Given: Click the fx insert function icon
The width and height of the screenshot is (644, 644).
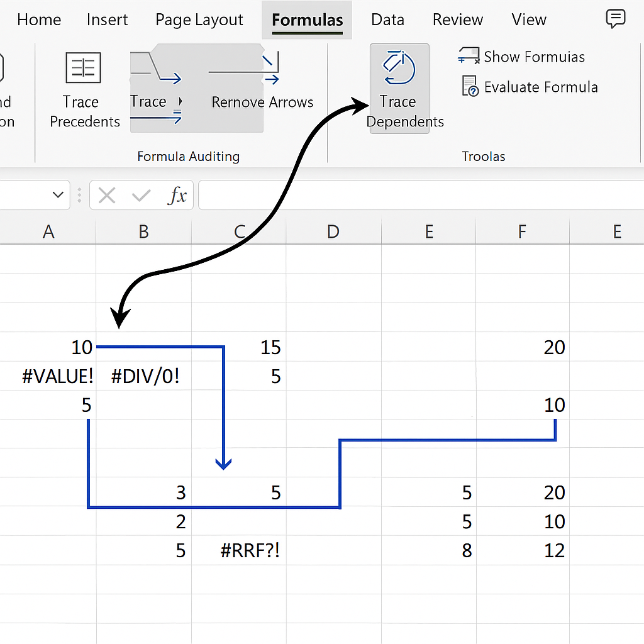Looking at the screenshot, I should (x=177, y=196).
